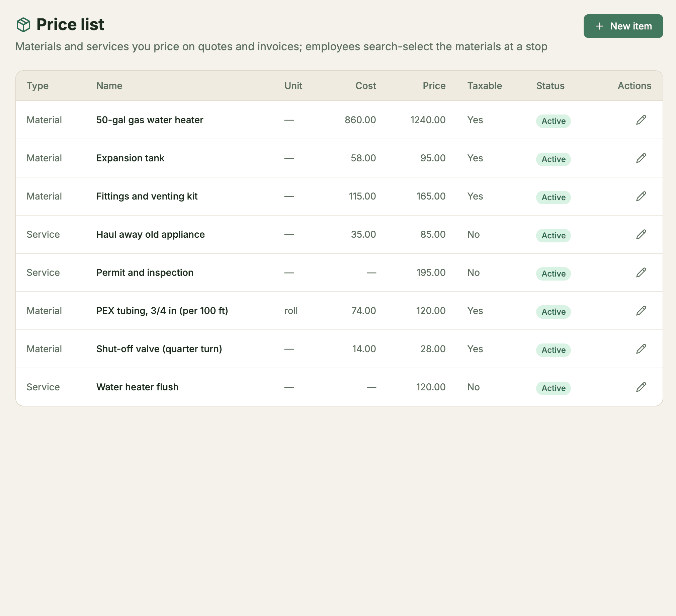Select the Fittings and venting kit name
This screenshot has width=676, height=616.
[147, 197]
